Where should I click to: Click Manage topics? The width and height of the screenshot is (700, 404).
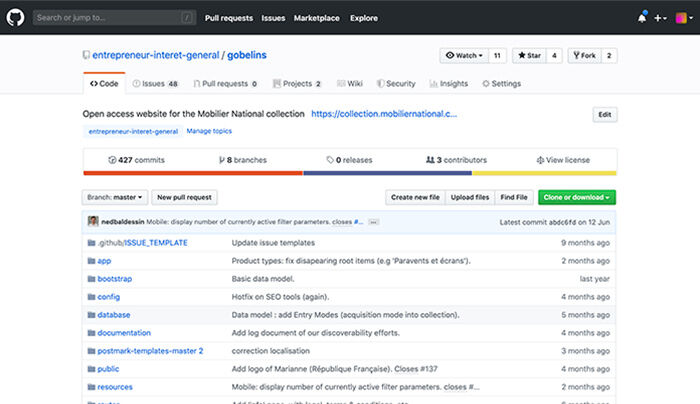click(x=209, y=131)
